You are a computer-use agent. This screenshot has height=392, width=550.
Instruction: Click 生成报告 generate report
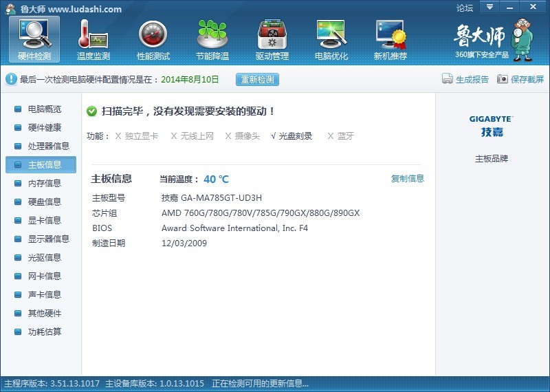472,79
